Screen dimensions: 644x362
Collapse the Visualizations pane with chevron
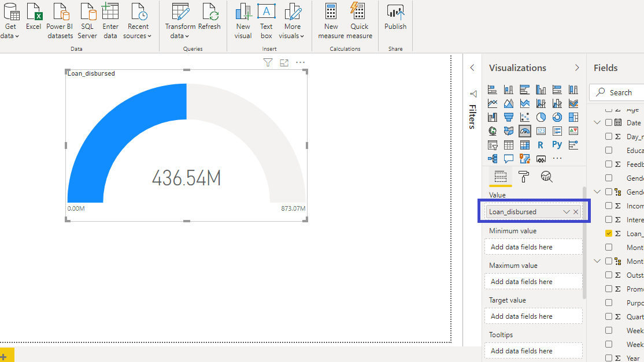click(x=577, y=68)
